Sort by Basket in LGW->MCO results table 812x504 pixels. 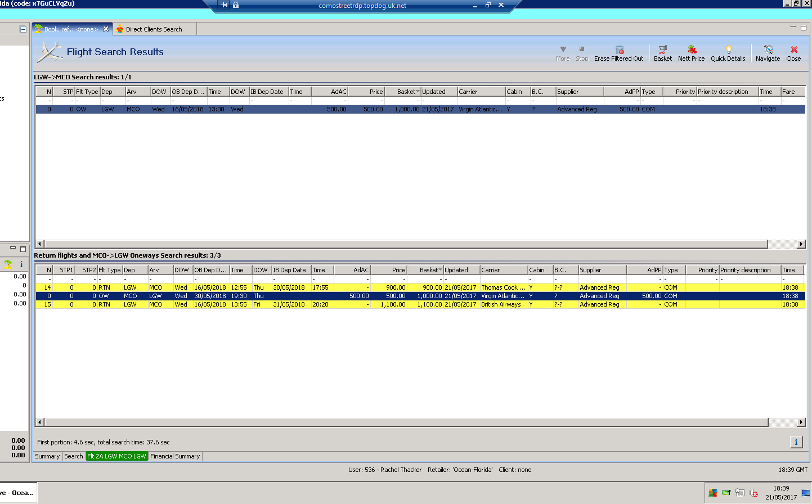(x=402, y=92)
